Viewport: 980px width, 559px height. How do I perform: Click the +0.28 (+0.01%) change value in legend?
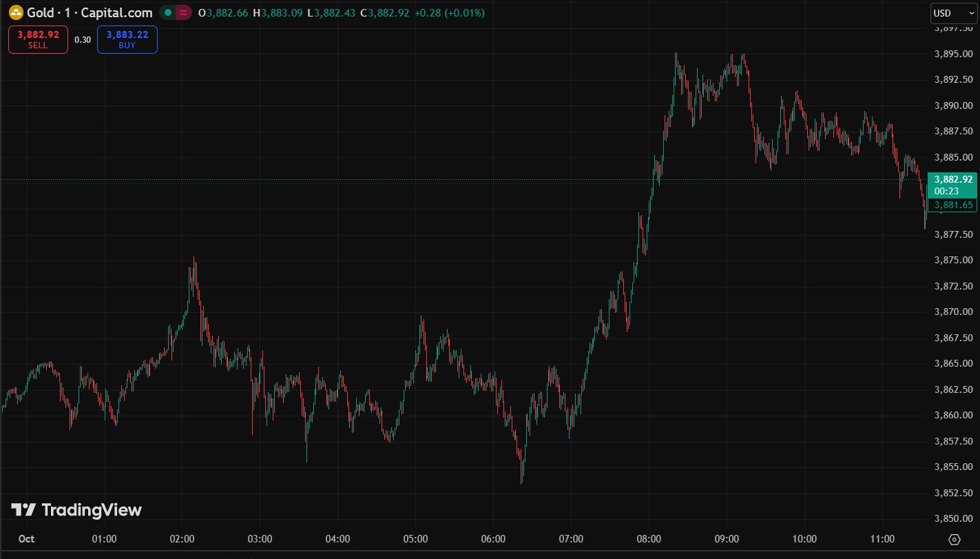click(450, 13)
